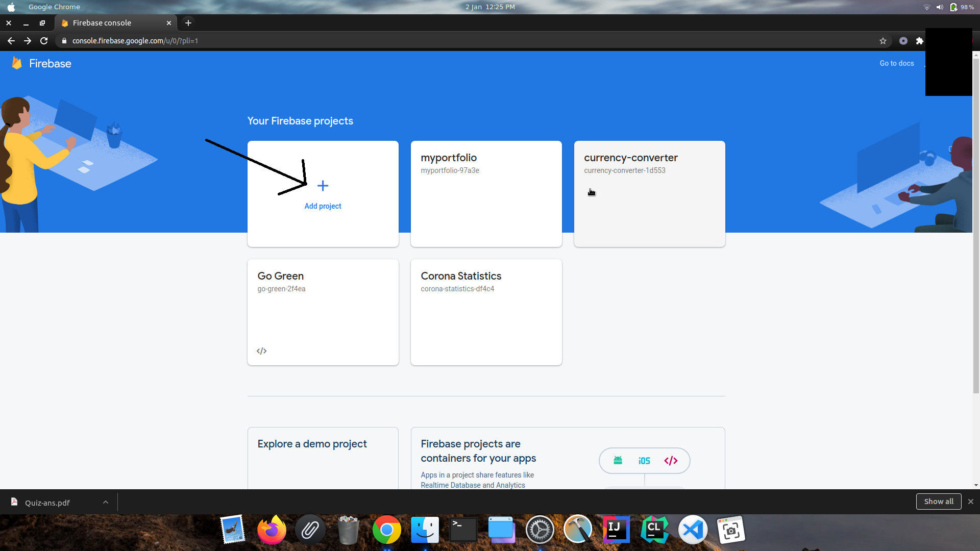
Task: Open the Go Green project card
Action: click(x=323, y=312)
